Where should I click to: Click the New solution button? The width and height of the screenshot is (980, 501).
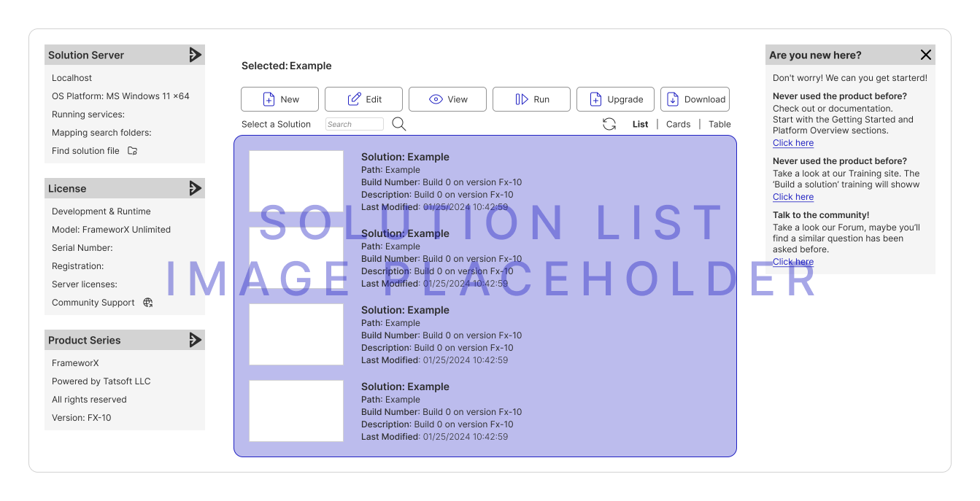[279, 99]
